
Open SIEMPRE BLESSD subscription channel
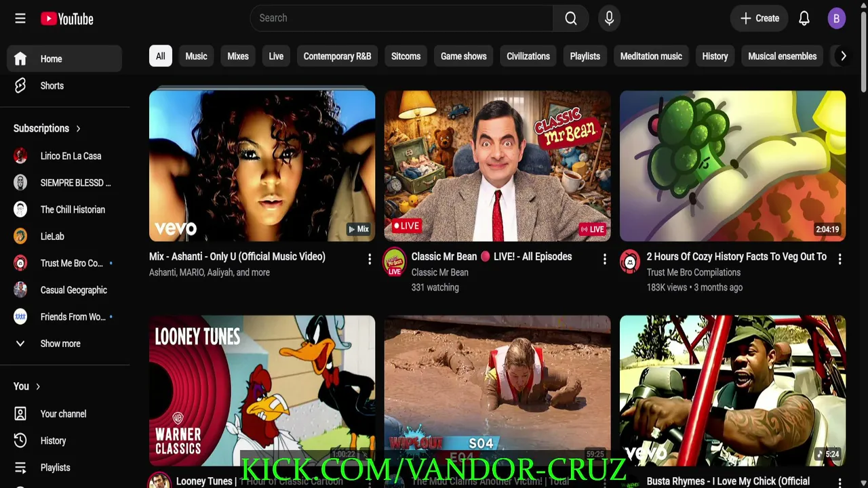pos(64,182)
